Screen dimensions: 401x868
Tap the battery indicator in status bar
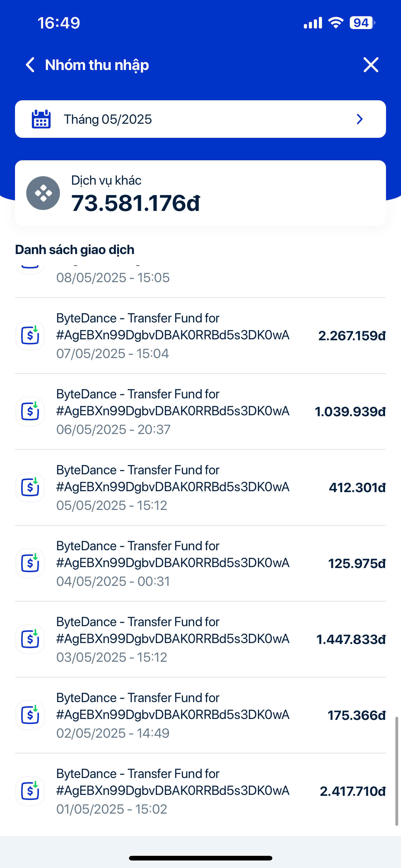click(x=362, y=22)
